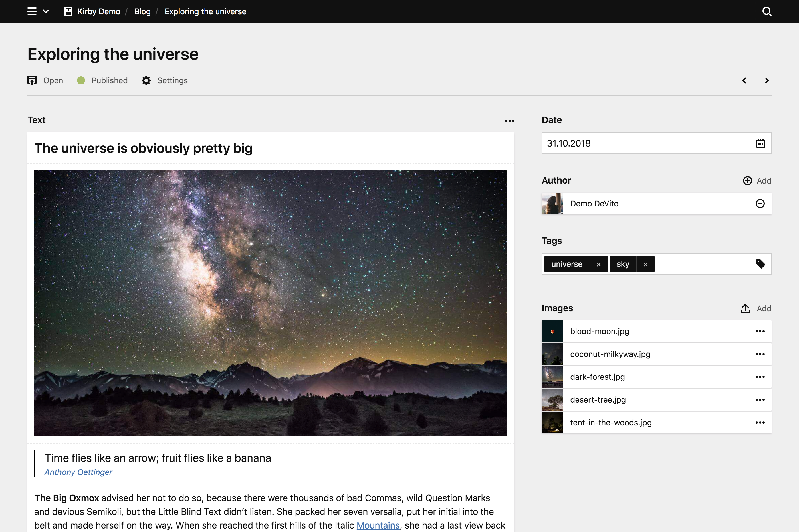Open the search magnifier icon

click(x=766, y=11)
